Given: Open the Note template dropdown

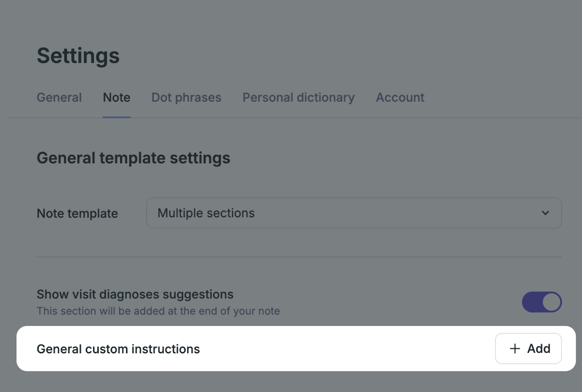Looking at the screenshot, I should pyautogui.click(x=354, y=213).
